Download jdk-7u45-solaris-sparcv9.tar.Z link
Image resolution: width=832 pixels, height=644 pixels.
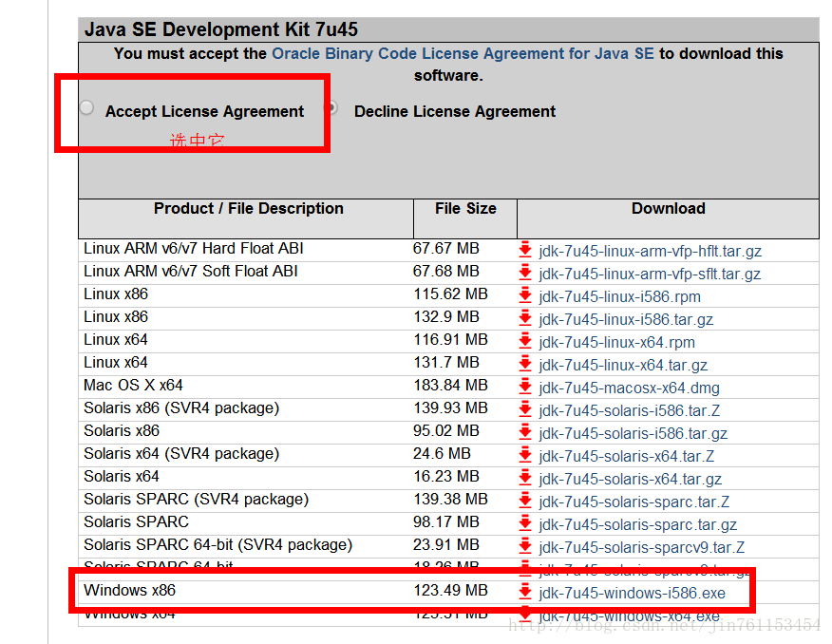(x=641, y=547)
